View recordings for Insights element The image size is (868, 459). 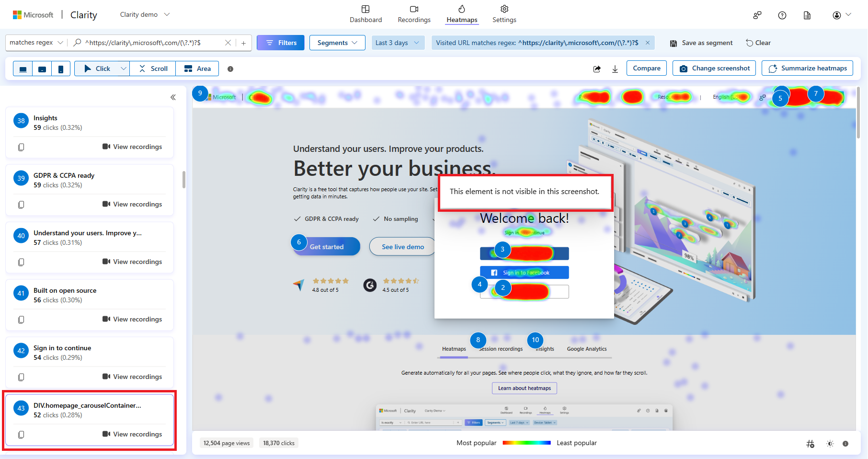pyautogui.click(x=132, y=147)
